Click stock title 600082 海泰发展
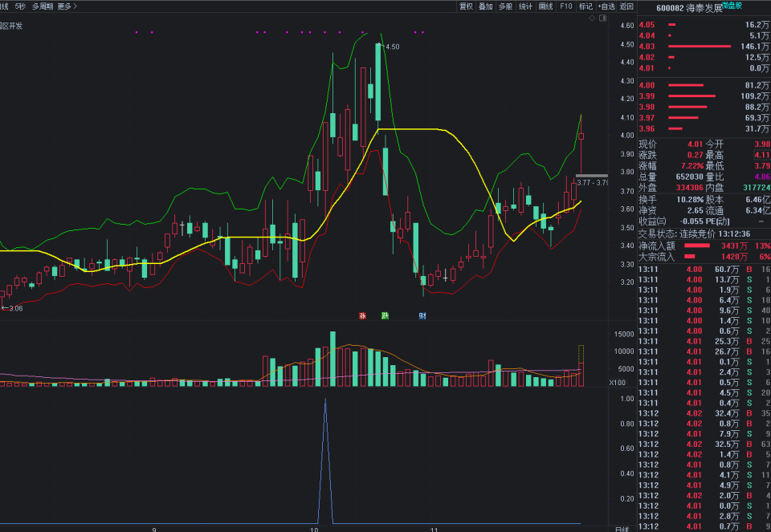771x532 pixels. [x=689, y=8]
